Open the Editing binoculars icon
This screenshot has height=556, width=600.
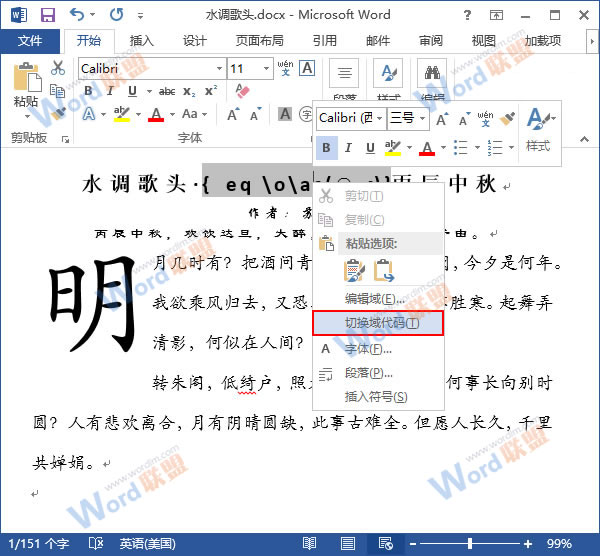coord(432,73)
